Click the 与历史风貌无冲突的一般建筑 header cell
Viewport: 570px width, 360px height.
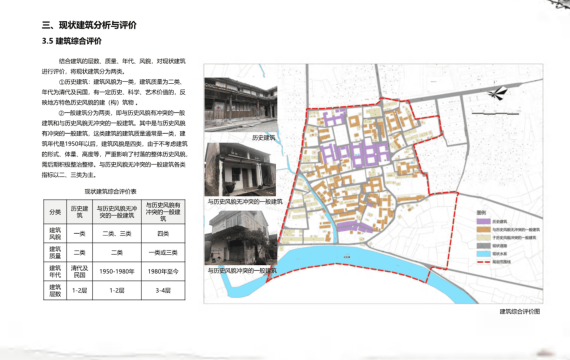pyautogui.click(x=117, y=212)
